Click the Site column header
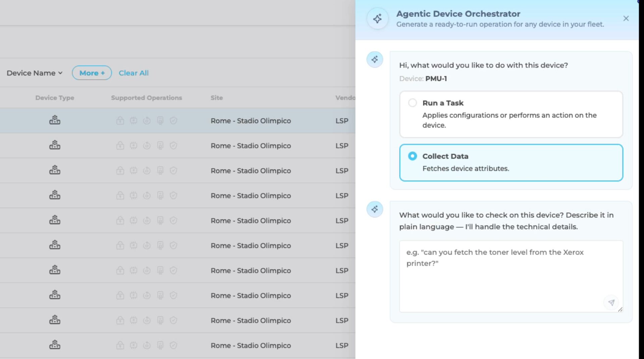644x359 pixels. click(217, 98)
